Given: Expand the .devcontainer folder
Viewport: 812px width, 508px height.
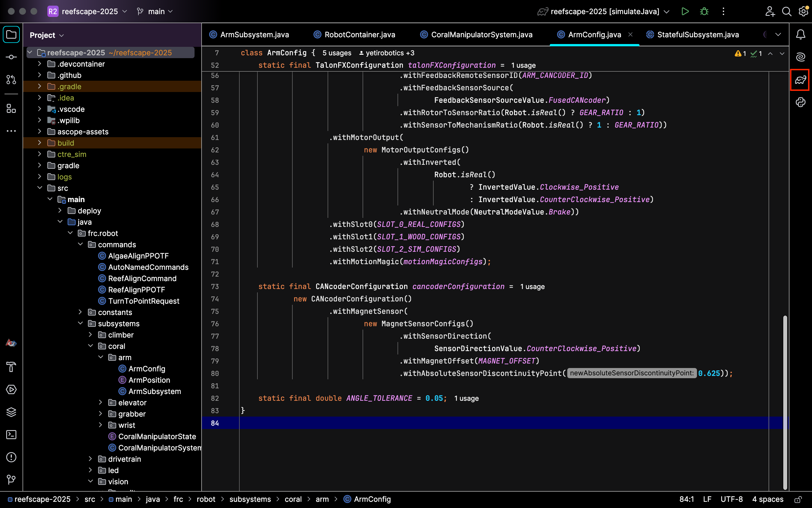Looking at the screenshot, I should [39, 64].
